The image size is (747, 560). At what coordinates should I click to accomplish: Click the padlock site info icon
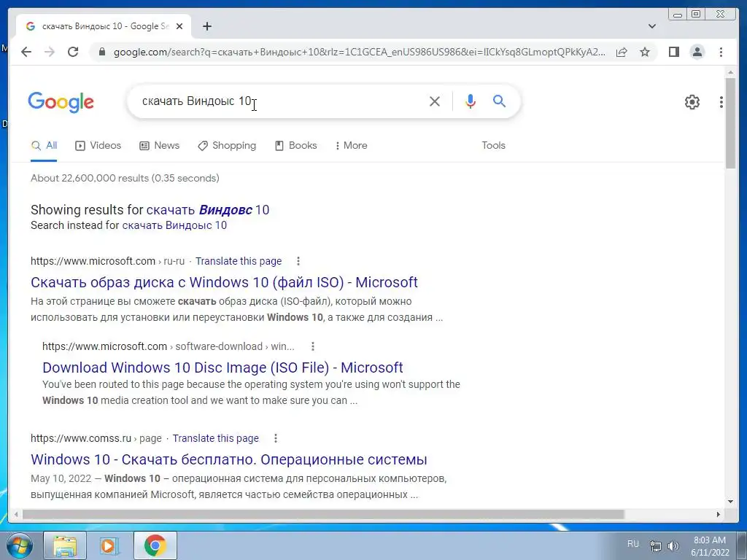click(101, 52)
